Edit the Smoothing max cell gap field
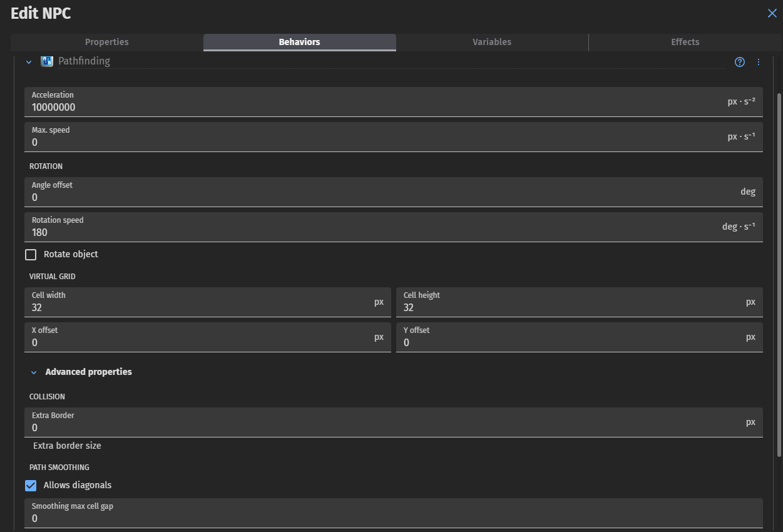 point(394,513)
